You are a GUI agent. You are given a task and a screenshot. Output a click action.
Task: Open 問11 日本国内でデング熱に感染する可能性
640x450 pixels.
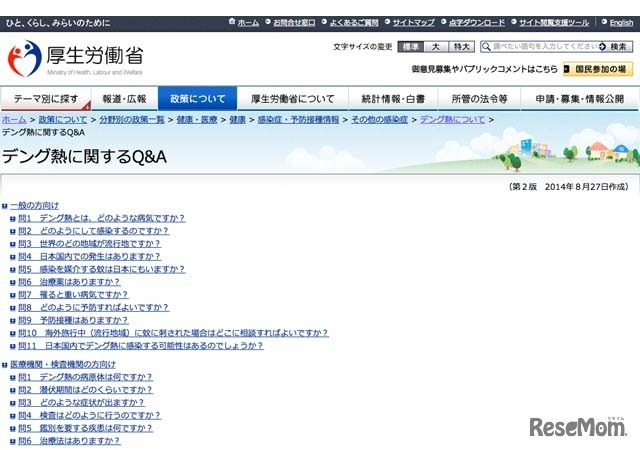141,345
